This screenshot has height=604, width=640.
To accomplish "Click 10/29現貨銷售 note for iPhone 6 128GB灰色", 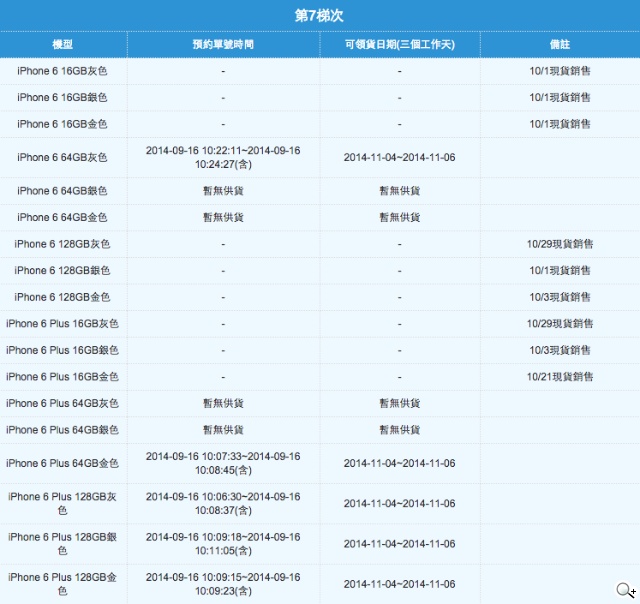I will (x=560, y=244).
